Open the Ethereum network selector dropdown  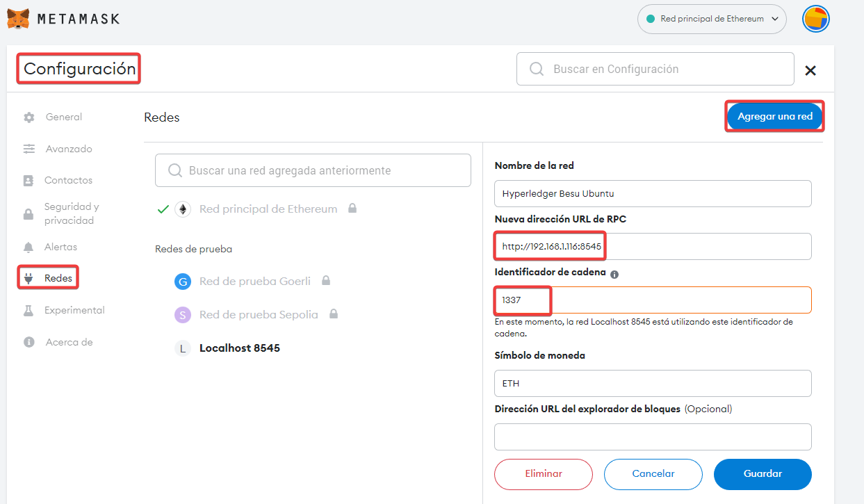(711, 19)
